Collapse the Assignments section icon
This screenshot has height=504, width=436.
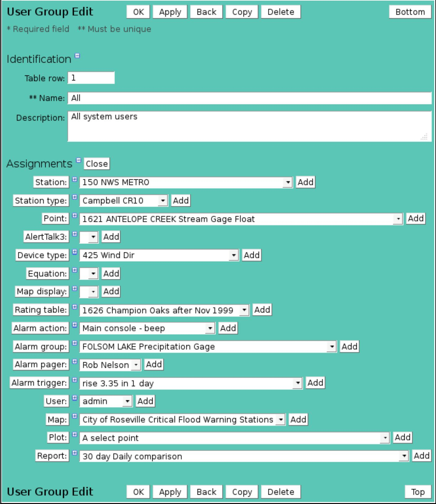tap(78, 160)
